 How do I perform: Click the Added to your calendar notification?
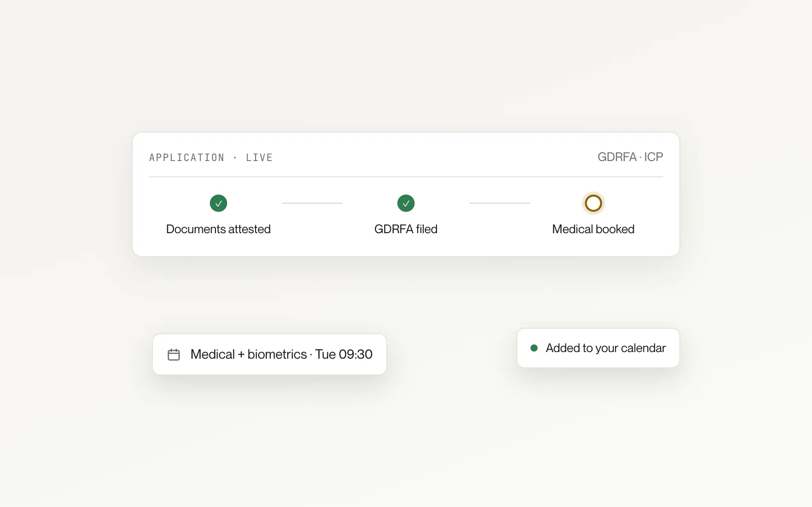point(598,348)
